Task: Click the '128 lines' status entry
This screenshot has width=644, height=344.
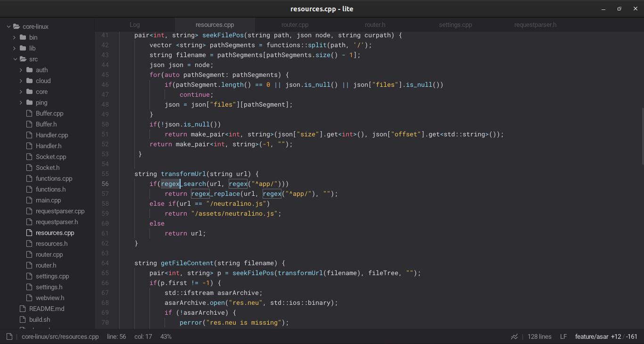Action: pos(539,336)
